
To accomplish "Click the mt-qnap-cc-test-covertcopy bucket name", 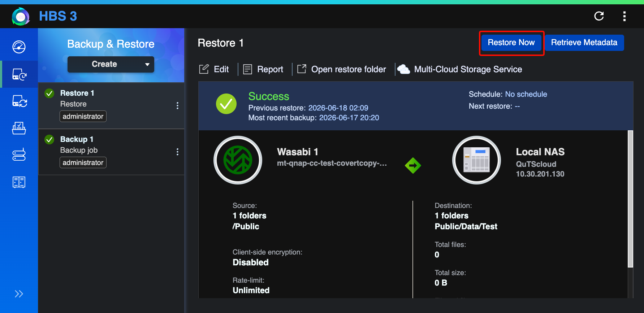I will [332, 163].
